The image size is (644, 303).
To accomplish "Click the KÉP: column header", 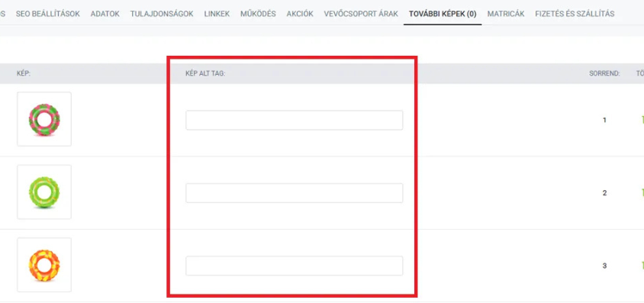I will pos(24,74).
